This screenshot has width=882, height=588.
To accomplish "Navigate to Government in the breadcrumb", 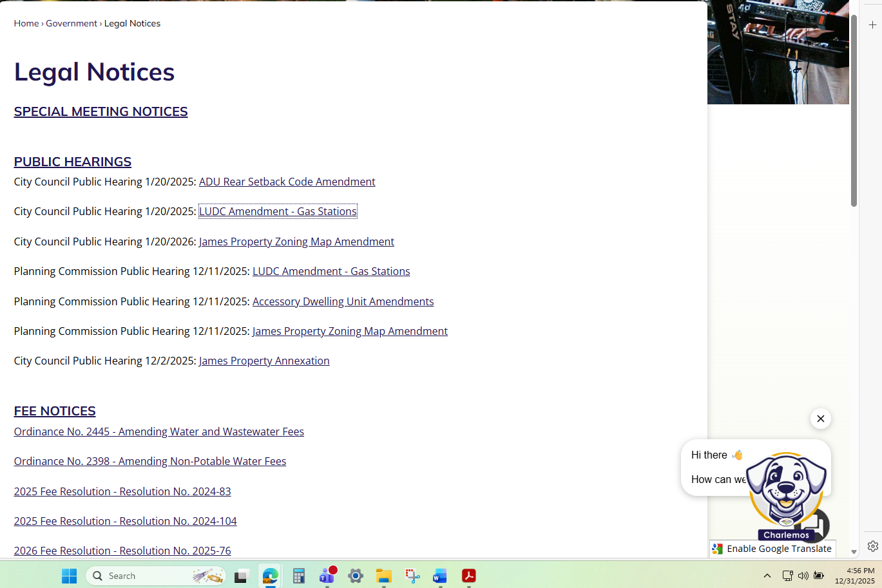I will 72,23.
